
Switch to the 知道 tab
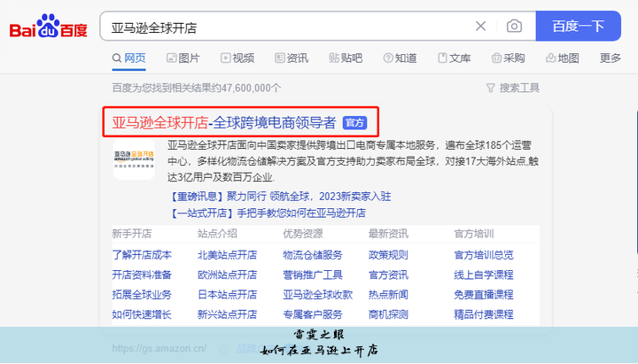(x=399, y=58)
